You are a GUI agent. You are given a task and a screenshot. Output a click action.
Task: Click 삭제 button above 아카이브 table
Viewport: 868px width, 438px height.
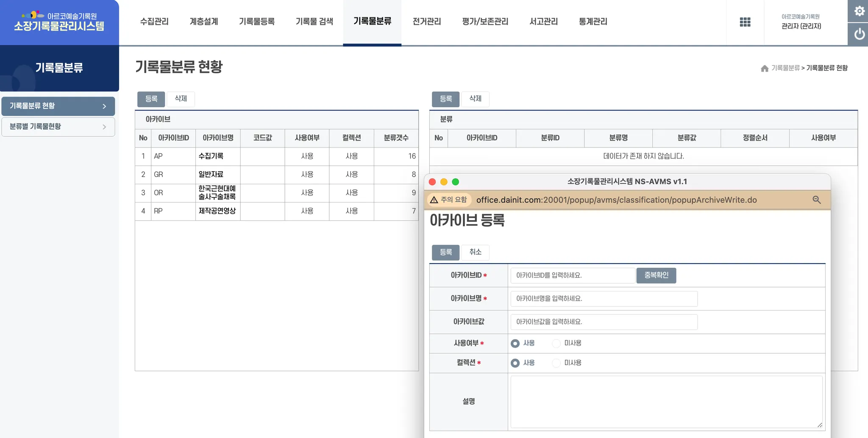click(x=181, y=99)
